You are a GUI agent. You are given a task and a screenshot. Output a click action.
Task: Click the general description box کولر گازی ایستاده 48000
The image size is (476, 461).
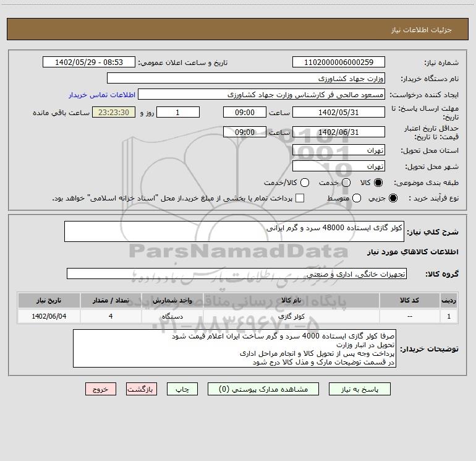pyautogui.click(x=234, y=231)
